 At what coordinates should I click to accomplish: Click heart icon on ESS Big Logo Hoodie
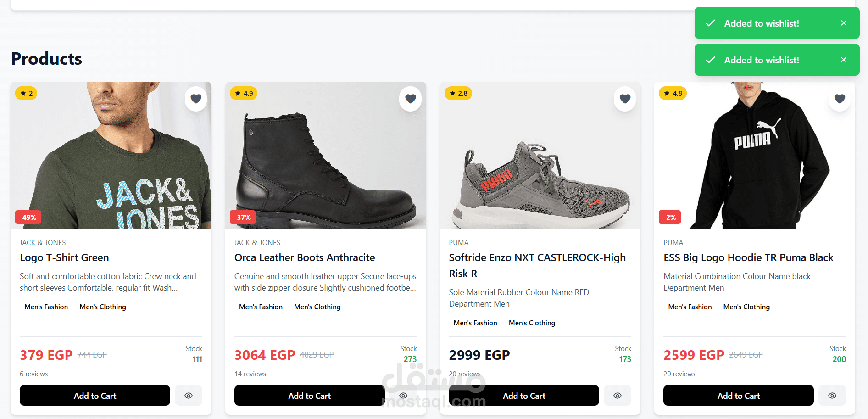tap(840, 99)
